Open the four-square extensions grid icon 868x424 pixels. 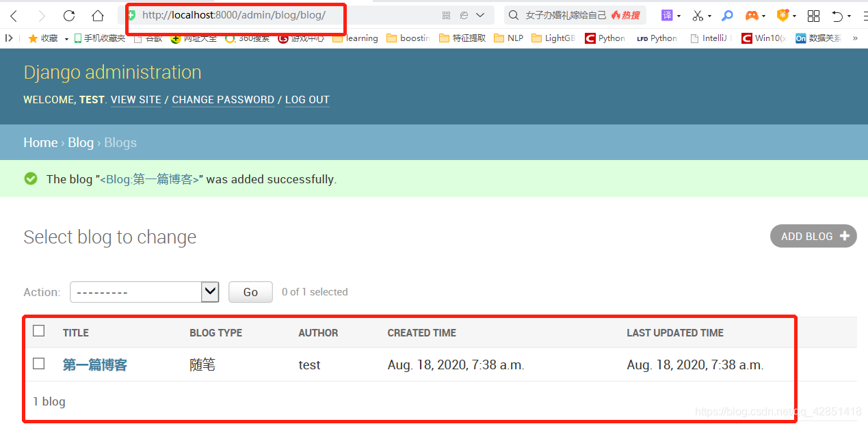coord(813,15)
